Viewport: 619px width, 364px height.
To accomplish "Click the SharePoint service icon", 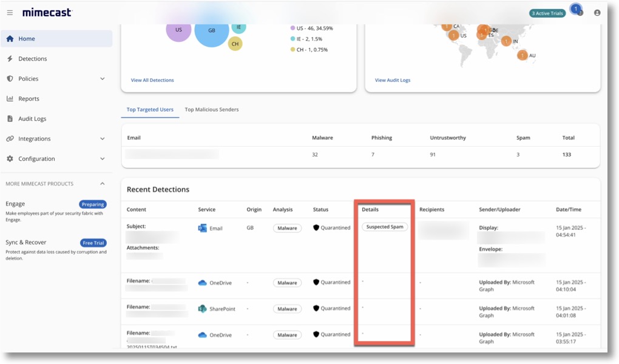I will 203,309.
